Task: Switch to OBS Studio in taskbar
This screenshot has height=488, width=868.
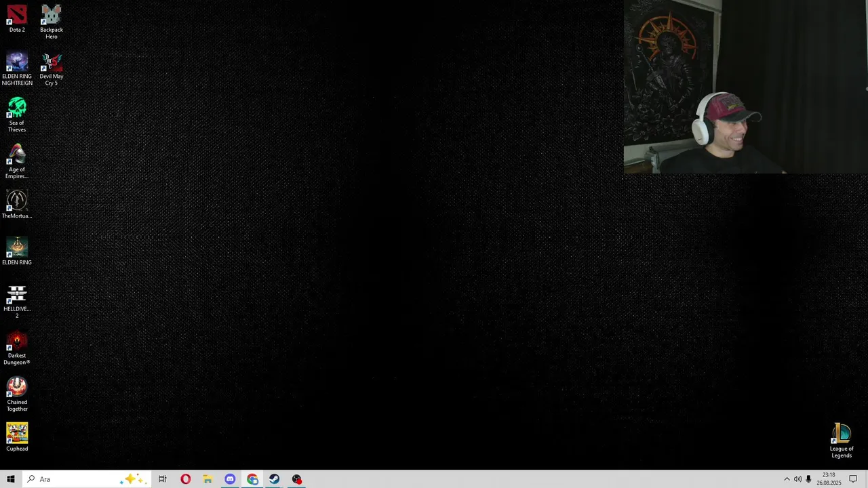Action: tap(297, 479)
